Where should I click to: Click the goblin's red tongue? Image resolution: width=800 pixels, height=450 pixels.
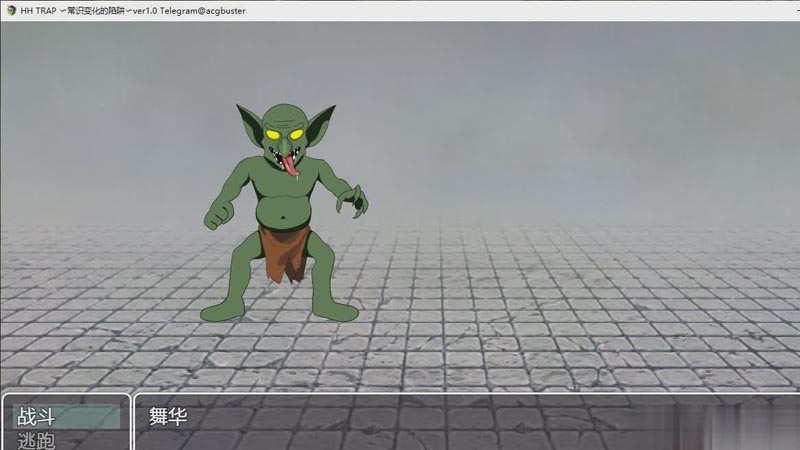290,164
